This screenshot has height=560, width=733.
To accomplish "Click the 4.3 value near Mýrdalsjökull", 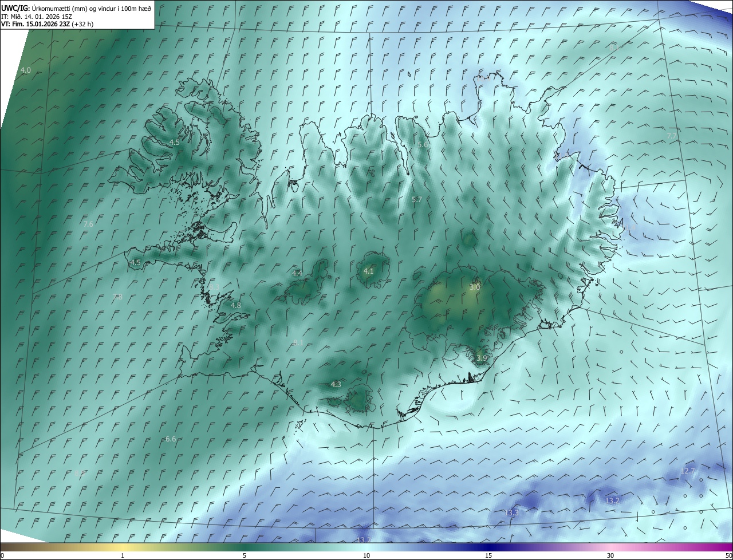I will coord(336,384).
